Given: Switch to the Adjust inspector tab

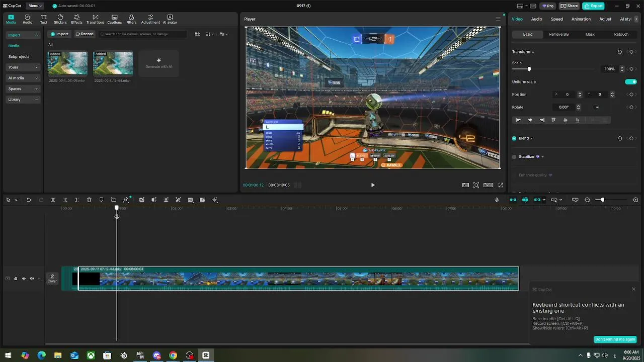Looking at the screenshot, I should click(605, 19).
